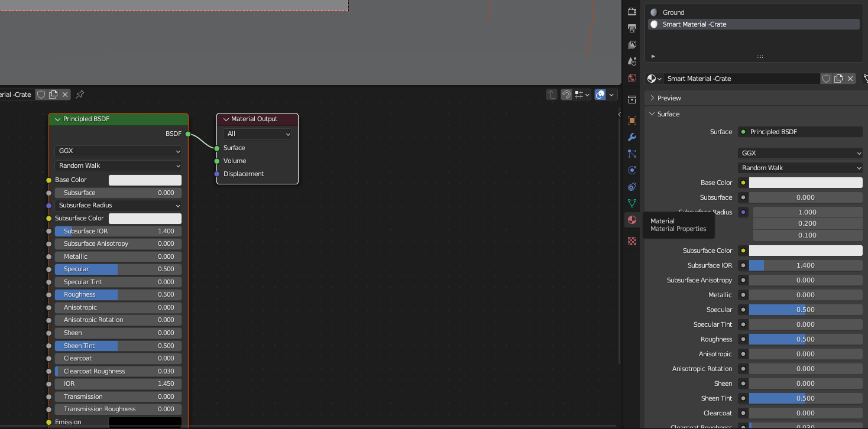
Task: Click the material name field in Properties
Action: (x=741, y=79)
